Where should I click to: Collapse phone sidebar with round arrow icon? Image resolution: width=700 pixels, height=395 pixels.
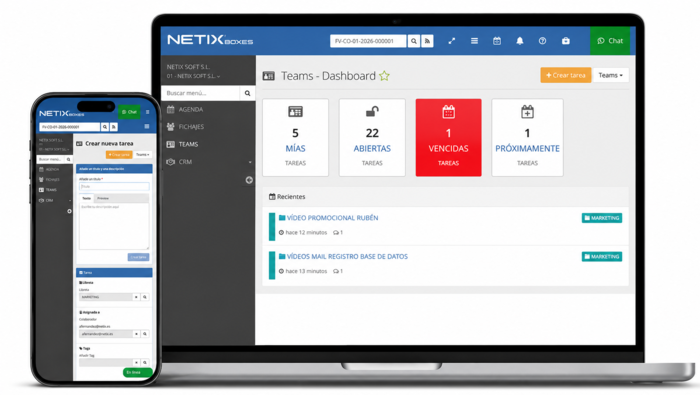pos(69,211)
